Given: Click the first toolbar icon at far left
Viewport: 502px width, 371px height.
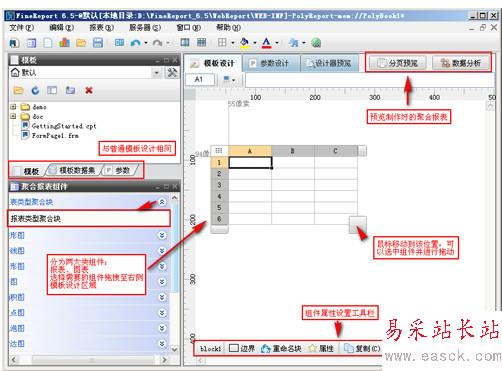Looking at the screenshot, I should click(14, 43).
